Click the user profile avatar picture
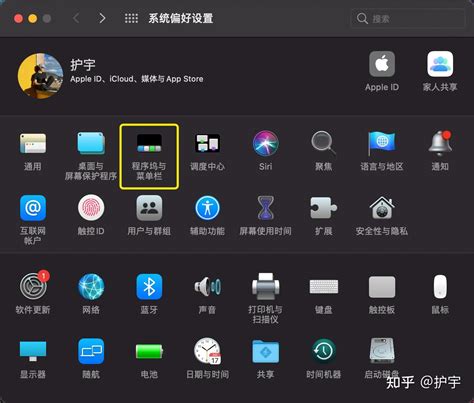 tap(40, 76)
